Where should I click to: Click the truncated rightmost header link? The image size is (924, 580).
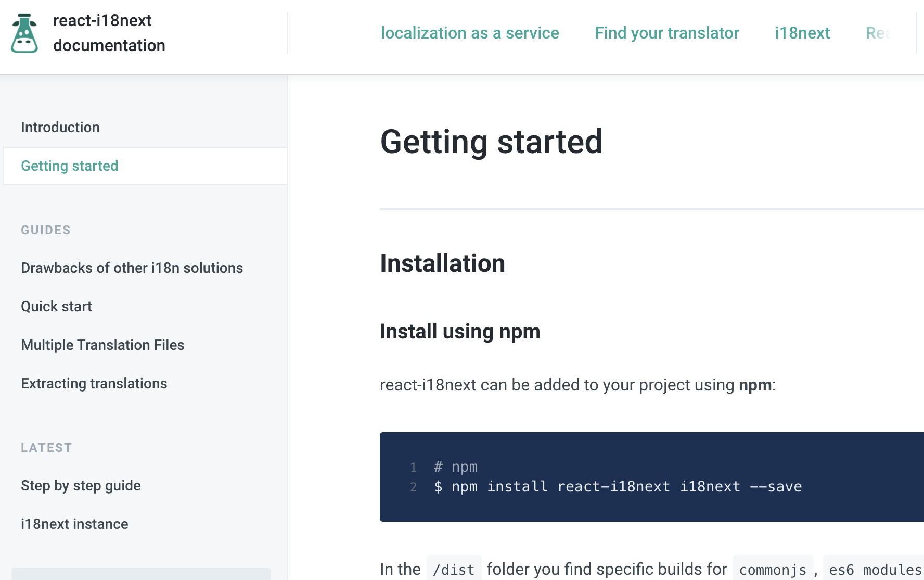tap(878, 33)
